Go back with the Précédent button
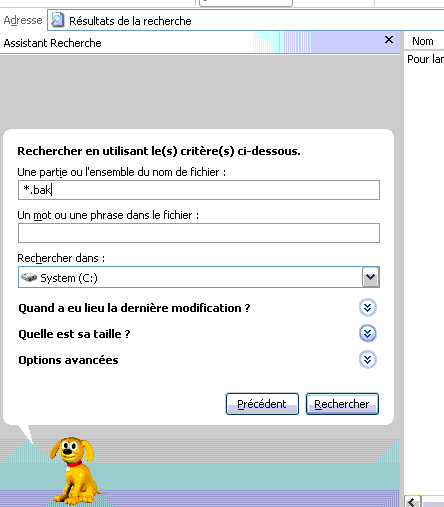 (x=262, y=404)
